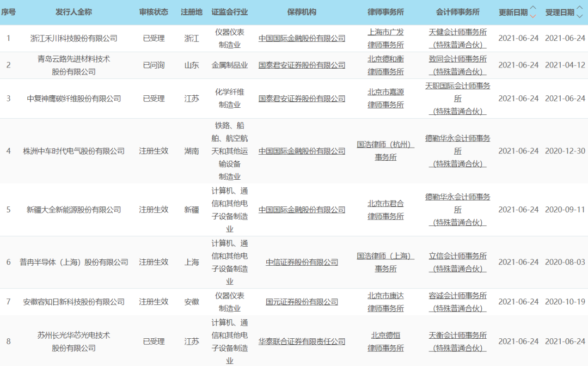Image resolution: width=588 pixels, height=366 pixels.
Task: Open 北京德和衡律师事务所 link
Action: point(385,65)
